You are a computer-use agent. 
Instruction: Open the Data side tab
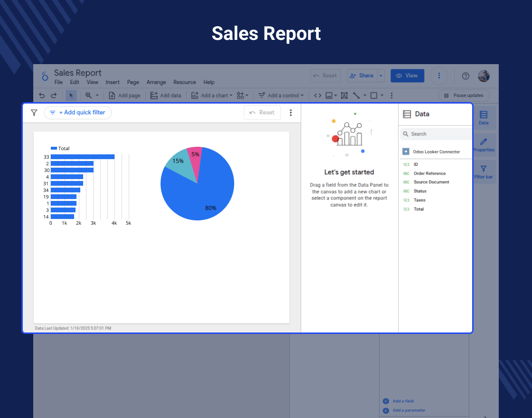[x=484, y=118]
